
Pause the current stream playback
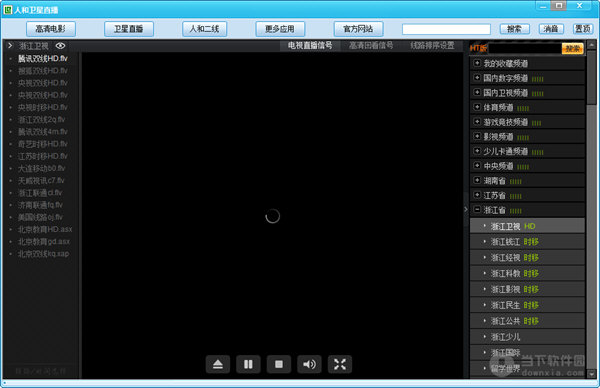pos(248,364)
